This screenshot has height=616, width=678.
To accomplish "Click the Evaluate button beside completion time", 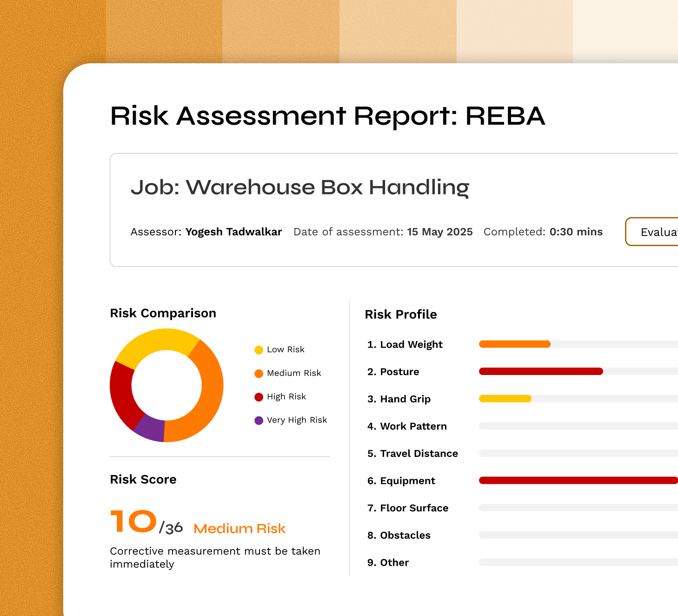I will pos(652,232).
